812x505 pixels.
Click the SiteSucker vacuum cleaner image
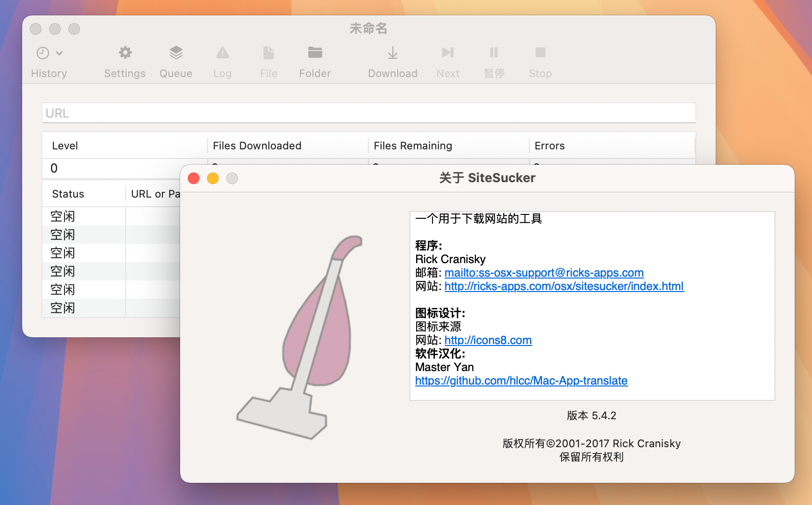(299, 337)
